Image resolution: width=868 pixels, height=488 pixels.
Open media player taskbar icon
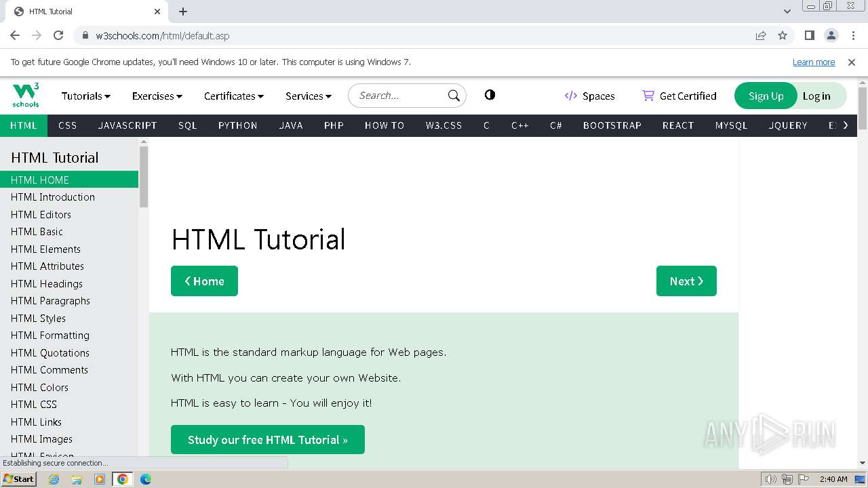100,479
